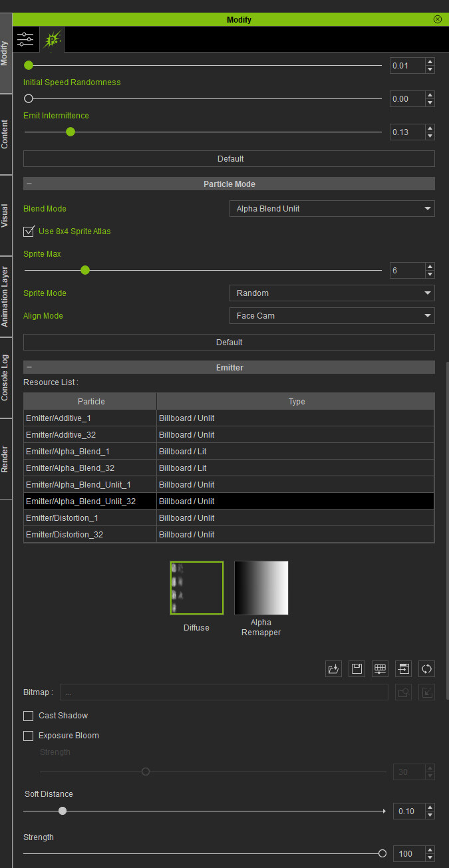The image size is (449, 868).
Task: Sort by the Type column header
Action: [x=296, y=402]
